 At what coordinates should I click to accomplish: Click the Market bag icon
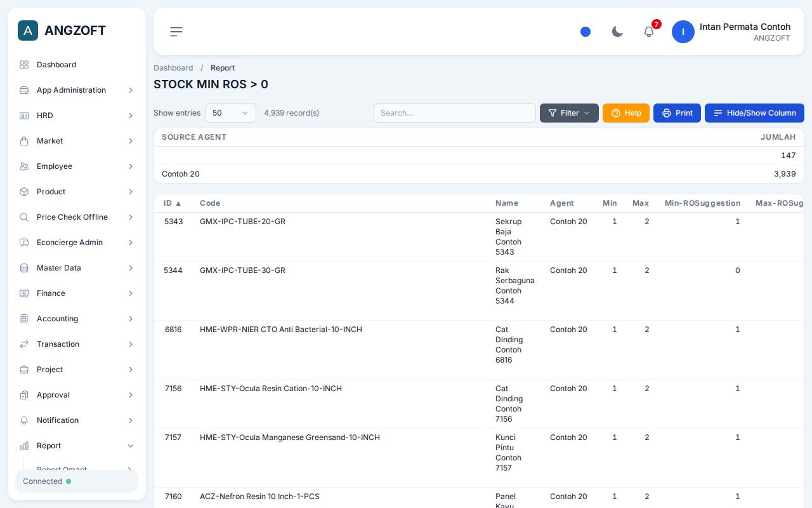pyautogui.click(x=24, y=141)
